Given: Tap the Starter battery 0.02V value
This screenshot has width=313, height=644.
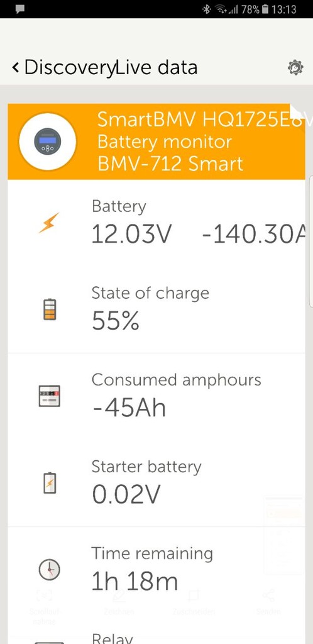Looking at the screenshot, I should [x=126, y=494].
